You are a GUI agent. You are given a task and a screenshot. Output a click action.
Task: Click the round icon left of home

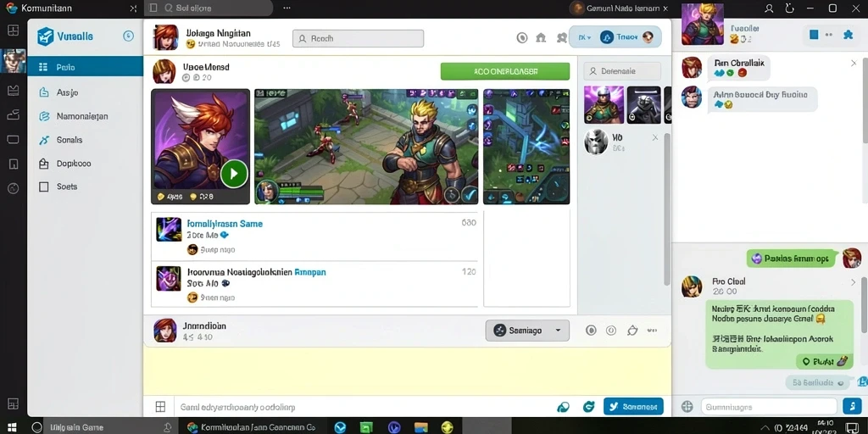[522, 37]
